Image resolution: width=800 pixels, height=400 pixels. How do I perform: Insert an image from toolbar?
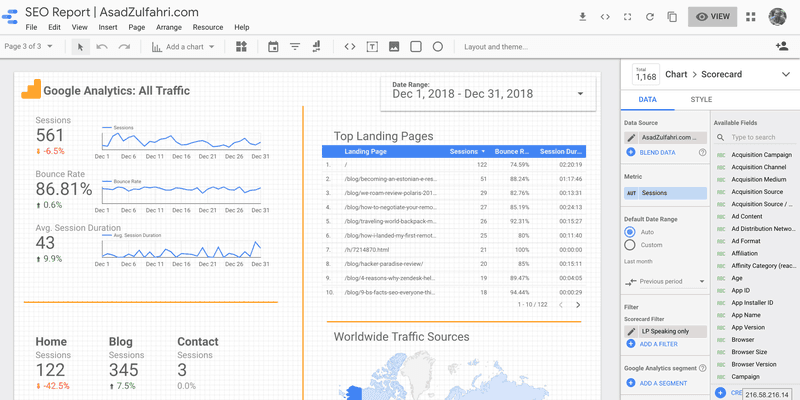click(394, 47)
